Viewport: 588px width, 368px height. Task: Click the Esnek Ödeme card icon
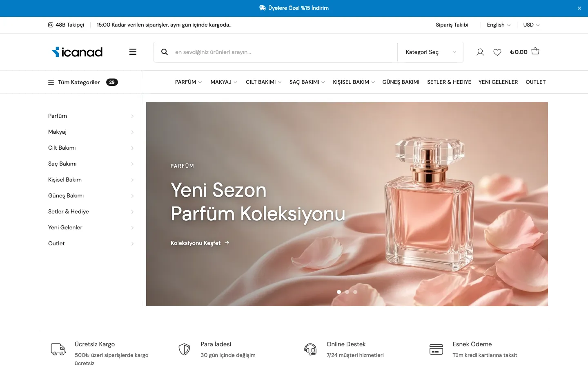click(x=436, y=349)
